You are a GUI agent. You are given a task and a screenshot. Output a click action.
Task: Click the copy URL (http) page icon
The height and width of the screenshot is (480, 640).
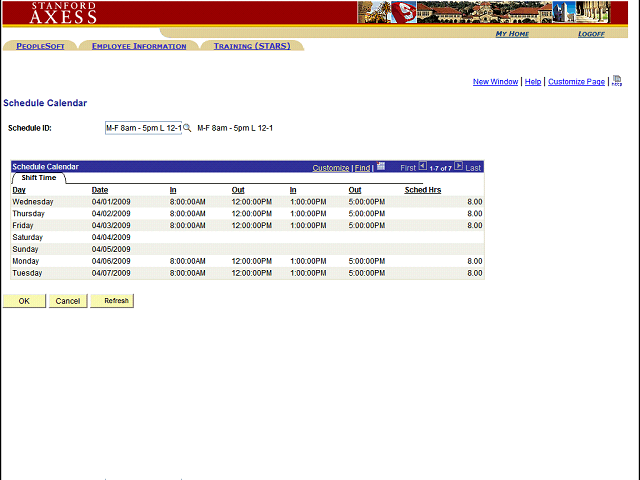pos(616,81)
